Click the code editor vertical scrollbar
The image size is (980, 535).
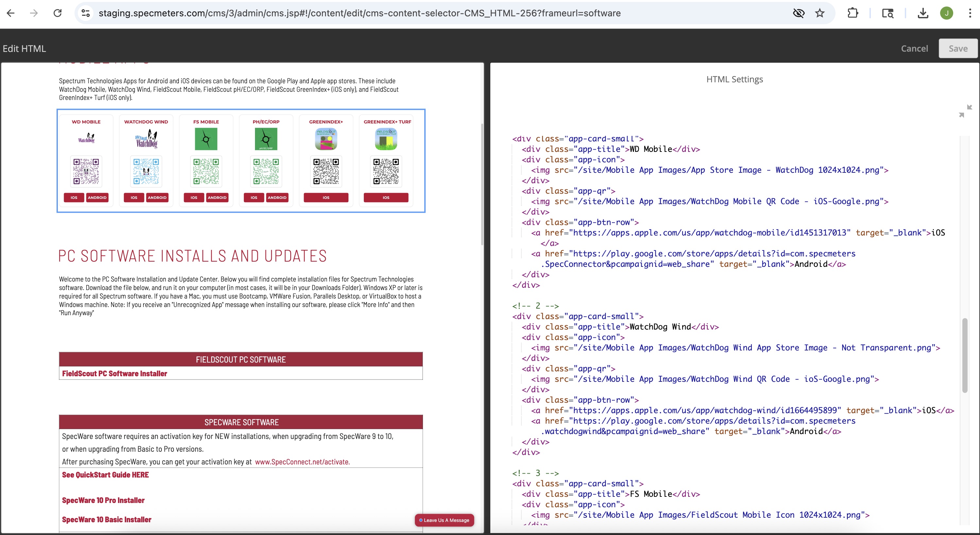pyautogui.click(x=964, y=355)
